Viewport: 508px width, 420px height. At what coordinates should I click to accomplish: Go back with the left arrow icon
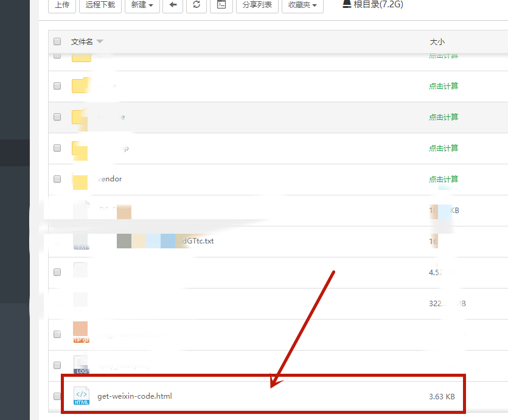[x=173, y=5]
